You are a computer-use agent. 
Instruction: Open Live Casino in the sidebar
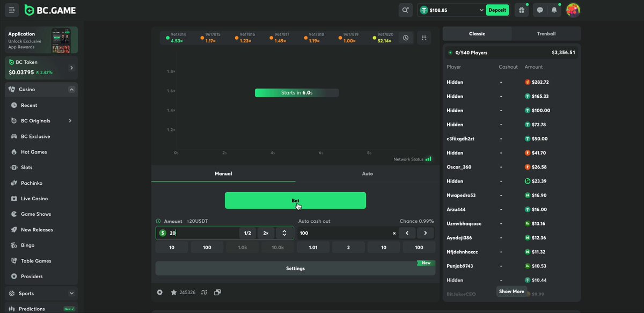41,199
